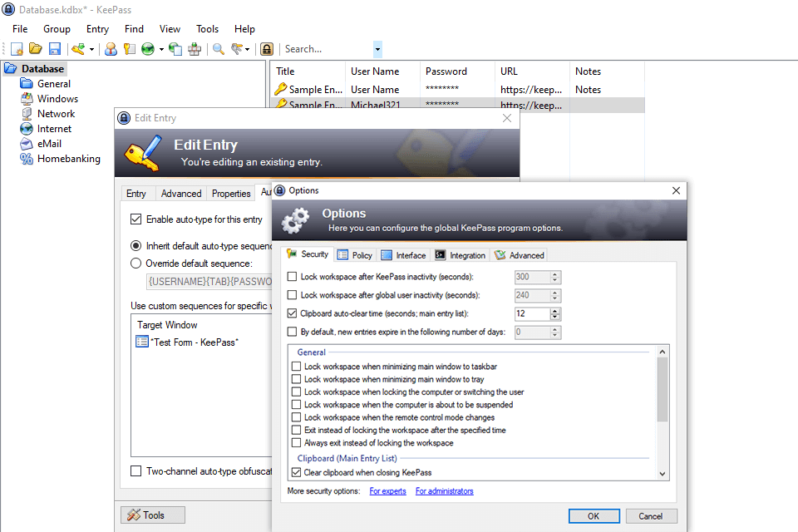Screen dimensions: 798x532
Task: Open the Find menu
Action: 135,29
